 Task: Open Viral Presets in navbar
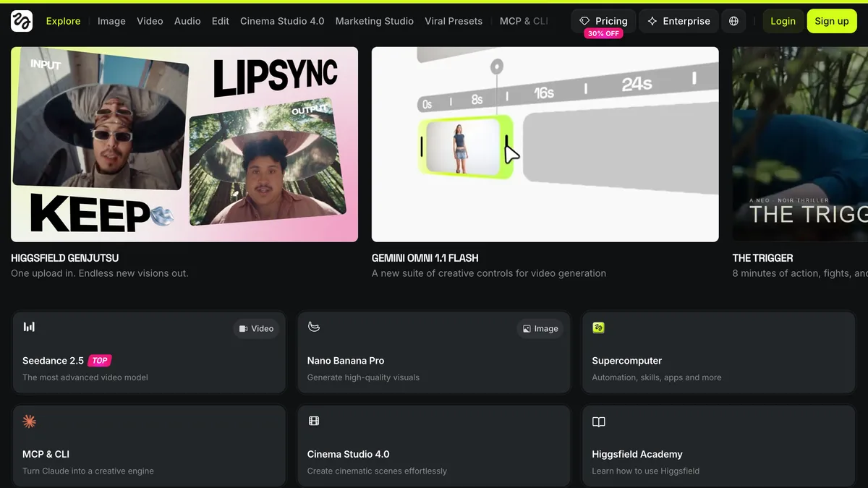454,21
